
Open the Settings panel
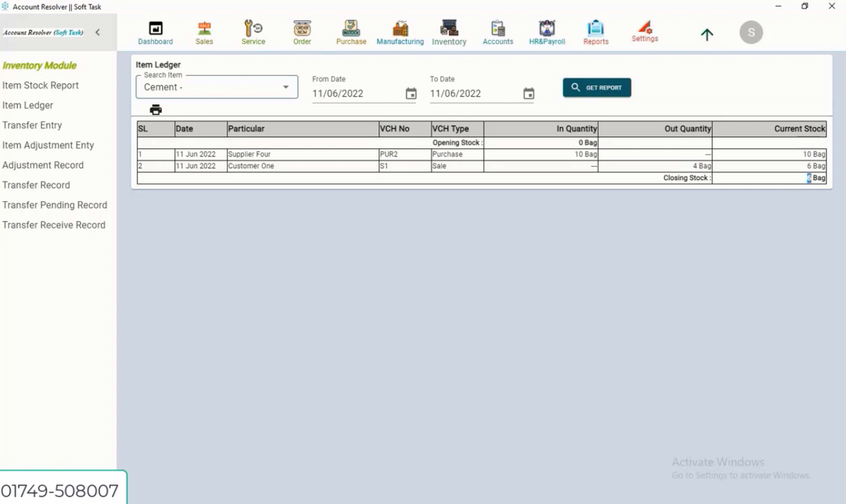point(644,32)
